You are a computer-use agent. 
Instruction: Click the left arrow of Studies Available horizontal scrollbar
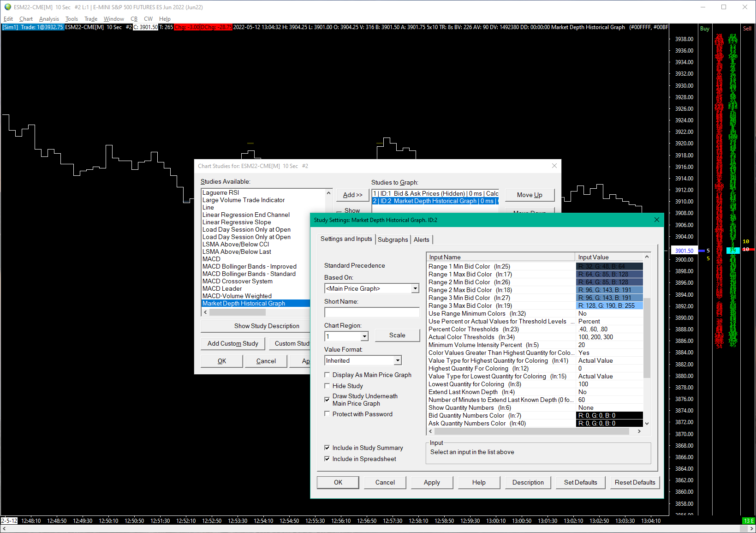pyautogui.click(x=206, y=312)
